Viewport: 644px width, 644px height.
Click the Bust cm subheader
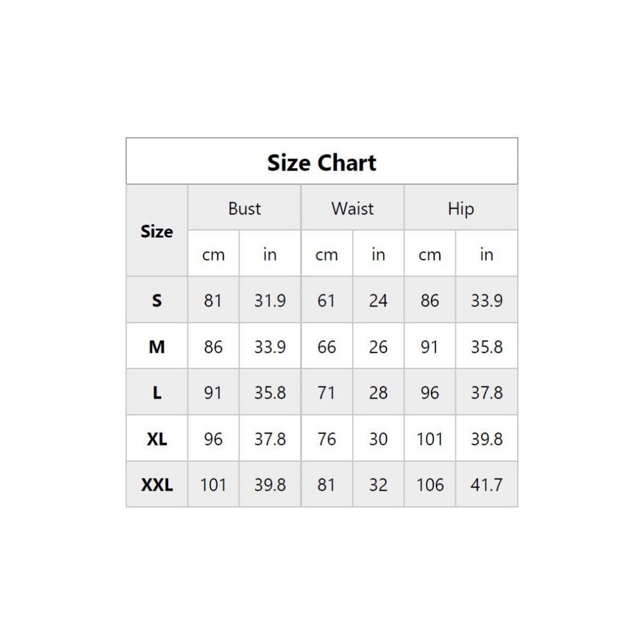[x=213, y=254]
